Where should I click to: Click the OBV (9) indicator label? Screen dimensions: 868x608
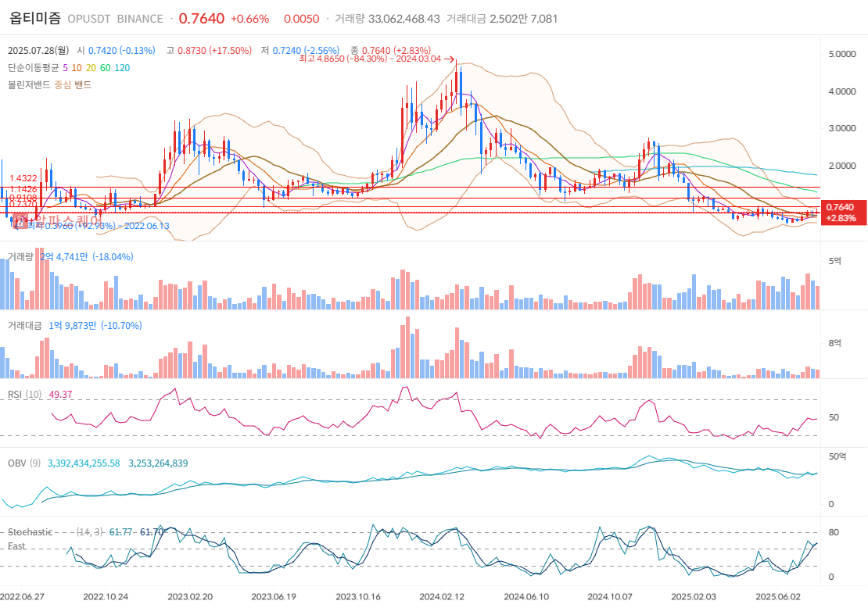click(24, 463)
